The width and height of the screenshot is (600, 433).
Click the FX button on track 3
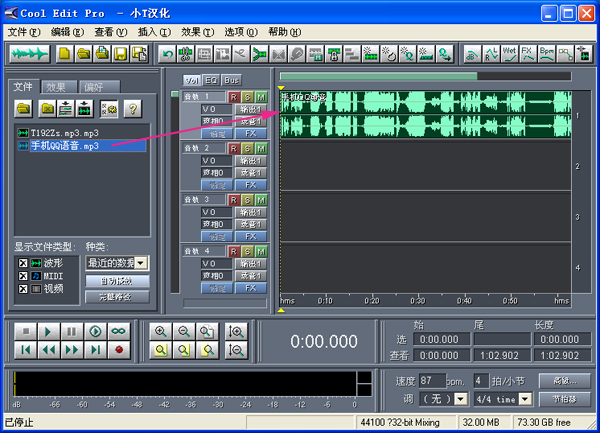[251, 236]
